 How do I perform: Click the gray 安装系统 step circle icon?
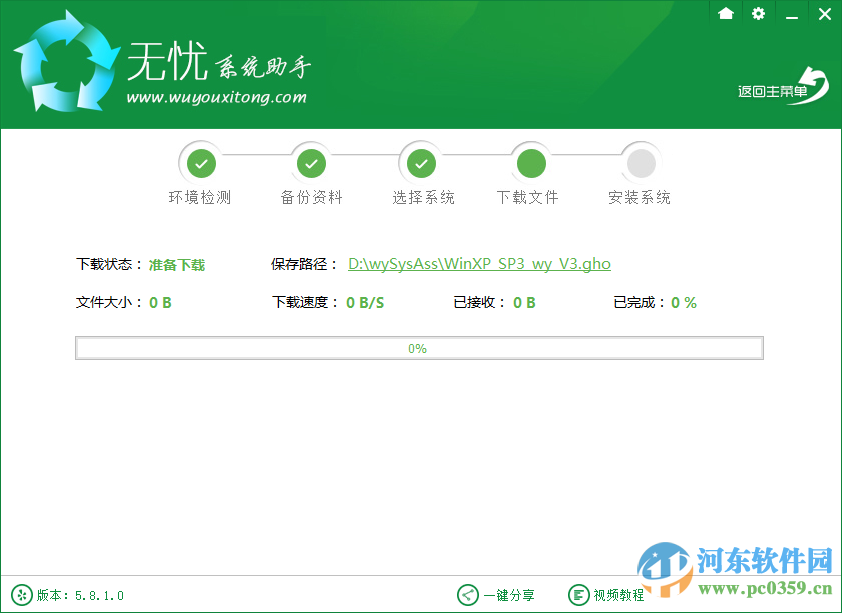coord(640,162)
